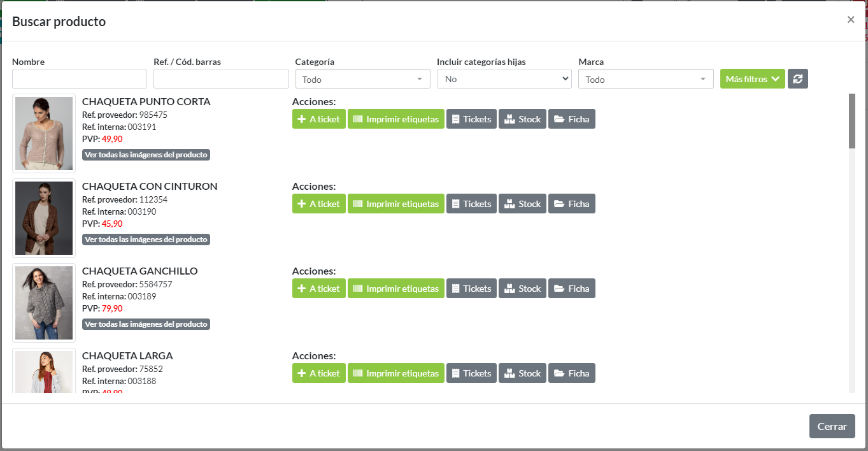The height and width of the screenshot is (451, 868).
Task: Click the refresh icon next to Más filtros
Action: [797, 79]
